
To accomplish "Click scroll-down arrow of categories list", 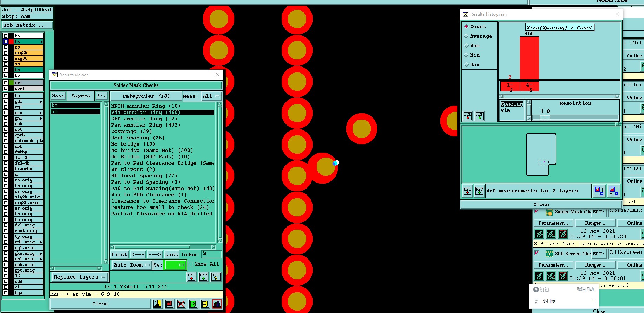I will coord(220,240).
